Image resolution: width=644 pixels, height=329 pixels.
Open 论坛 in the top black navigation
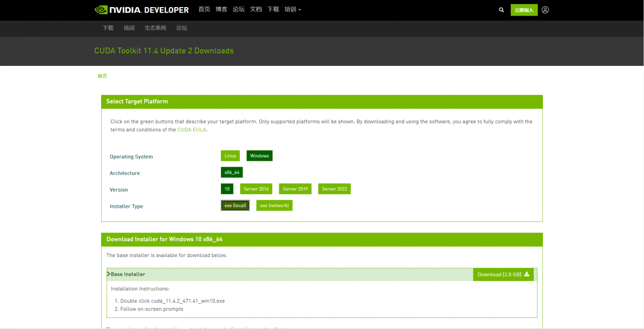tap(238, 10)
